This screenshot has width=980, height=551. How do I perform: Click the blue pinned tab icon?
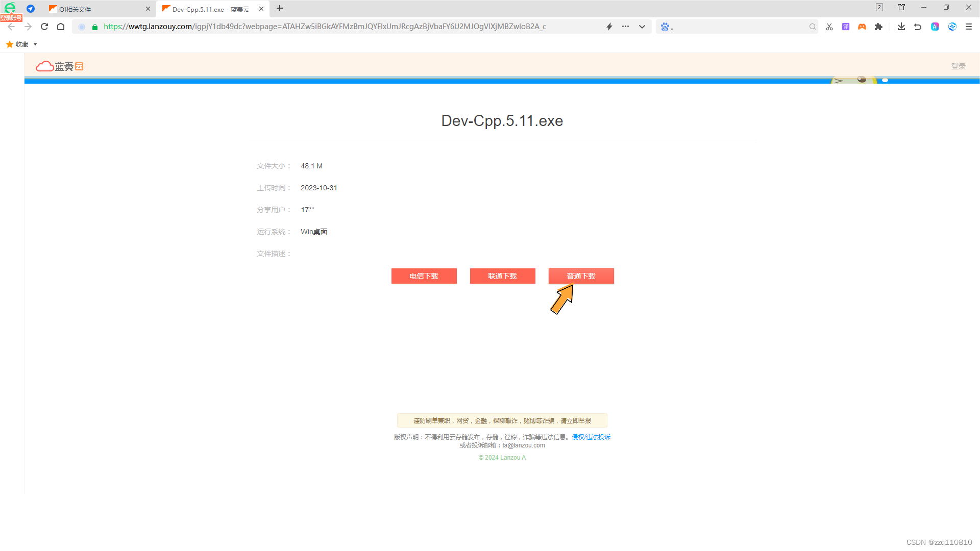pyautogui.click(x=31, y=9)
